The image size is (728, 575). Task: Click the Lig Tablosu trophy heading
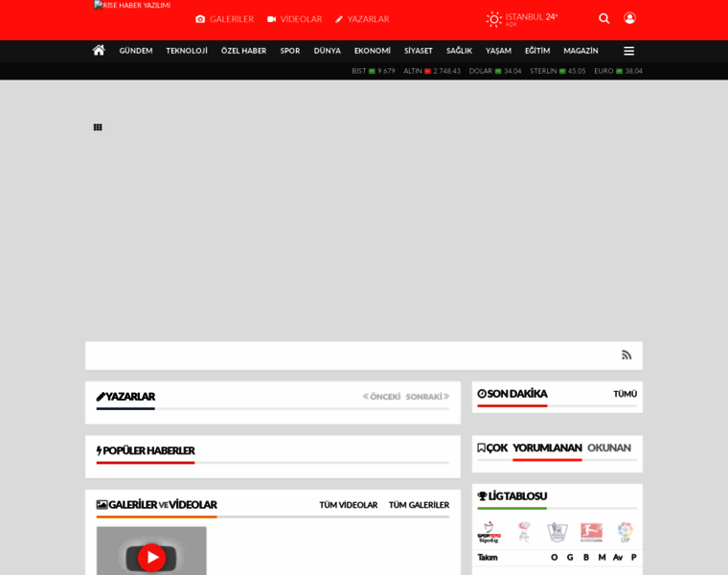click(512, 496)
